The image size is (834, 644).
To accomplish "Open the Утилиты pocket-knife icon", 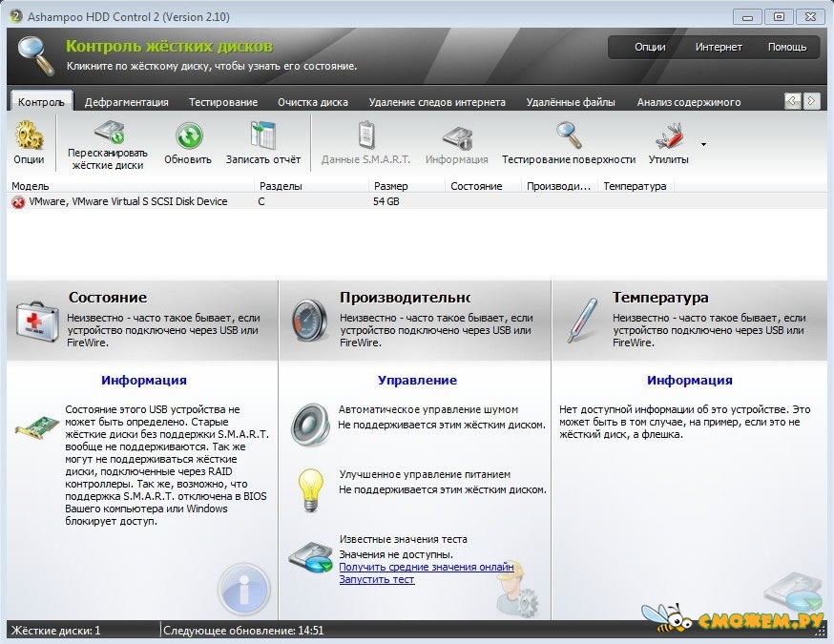I will (x=669, y=135).
